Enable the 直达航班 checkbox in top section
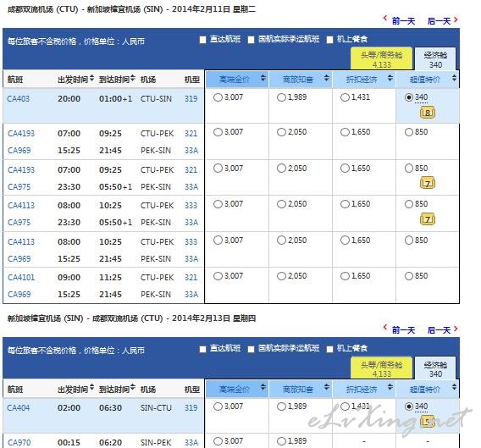The image size is (481, 448). (202, 40)
